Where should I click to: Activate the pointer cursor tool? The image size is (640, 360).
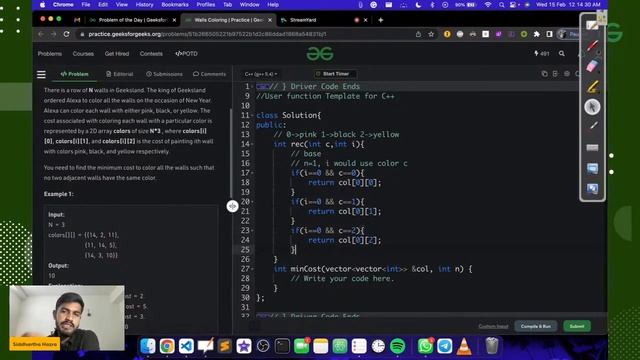[x=592, y=107]
